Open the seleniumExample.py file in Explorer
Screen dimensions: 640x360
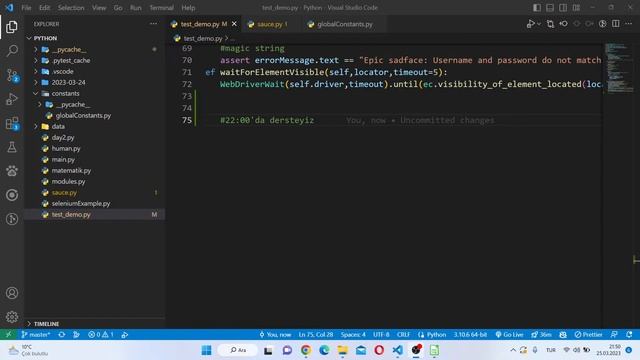coord(81,203)
